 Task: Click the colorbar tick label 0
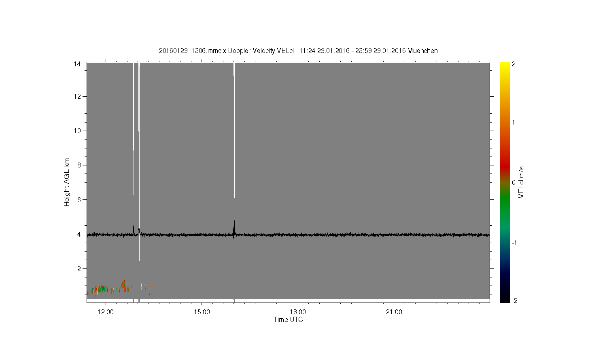click(x=514, y=182)
